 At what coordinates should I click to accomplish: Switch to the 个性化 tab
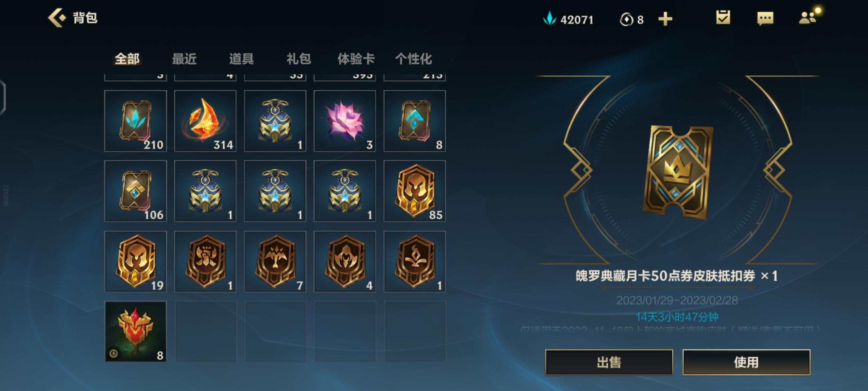(x=413, y=59)
